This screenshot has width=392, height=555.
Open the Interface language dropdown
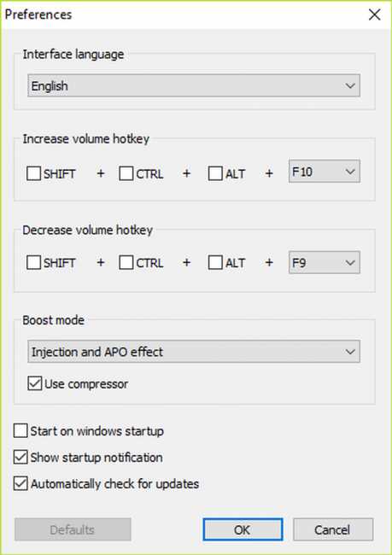point(194,85)
